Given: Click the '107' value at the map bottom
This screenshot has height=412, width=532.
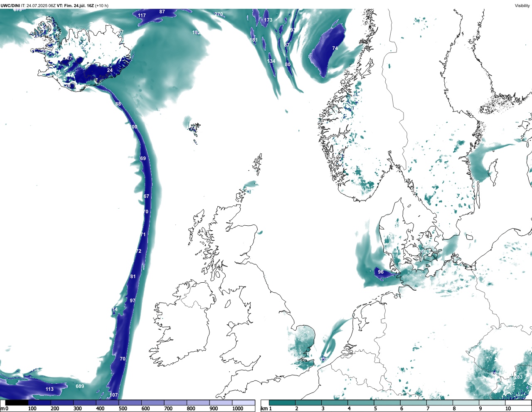Looking at the screenshot, I should tap(113, 395).
